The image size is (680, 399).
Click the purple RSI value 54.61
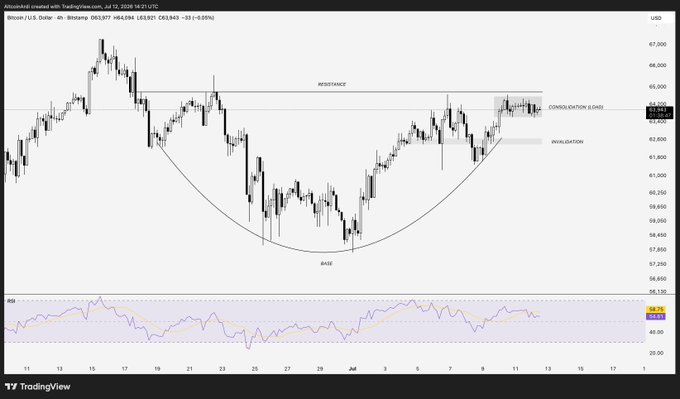coord(655,317)
